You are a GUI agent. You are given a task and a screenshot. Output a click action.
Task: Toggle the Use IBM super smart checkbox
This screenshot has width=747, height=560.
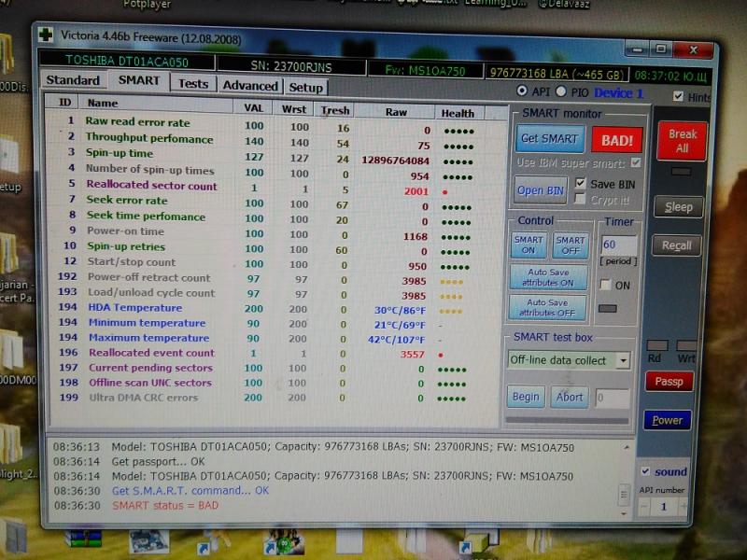tap(636, 162)
